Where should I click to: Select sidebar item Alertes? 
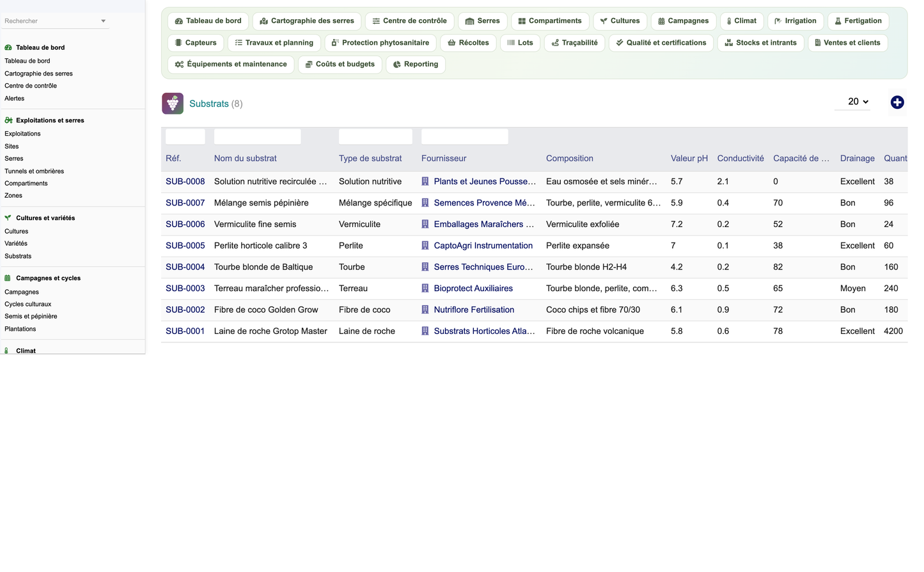(14, 99)
